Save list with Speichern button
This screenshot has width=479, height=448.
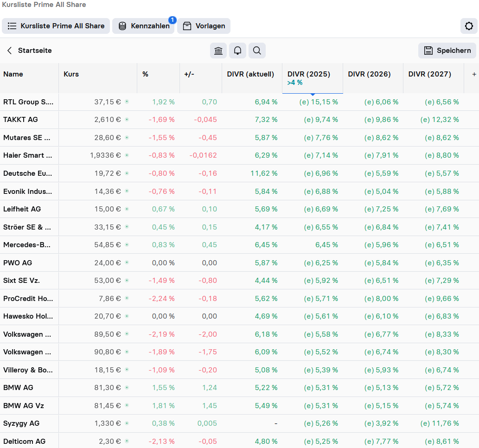coord(447,51)
